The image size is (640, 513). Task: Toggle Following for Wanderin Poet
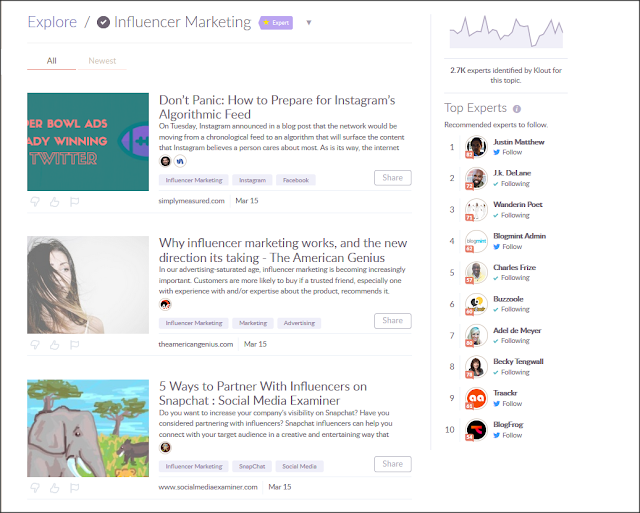coord(511,215)
